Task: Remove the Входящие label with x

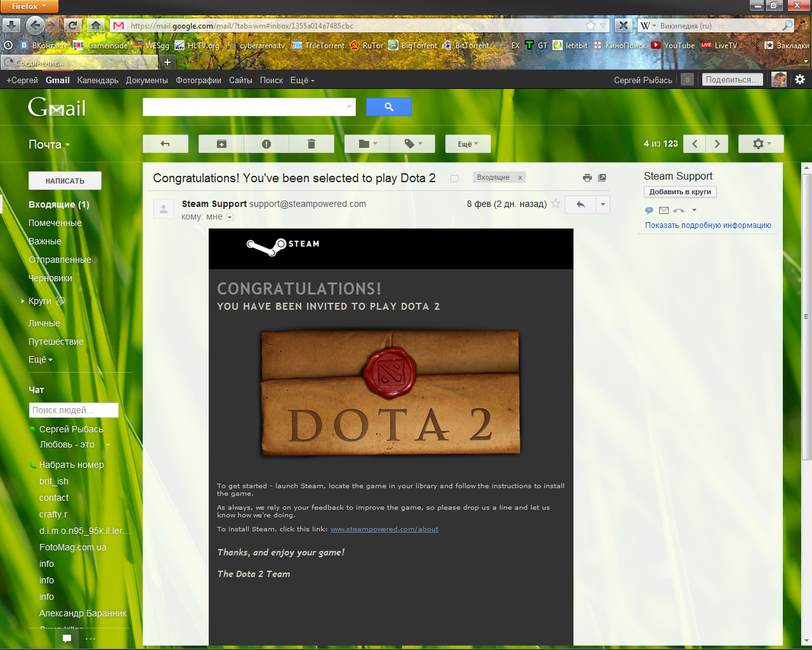Action: tap(520, 178)
